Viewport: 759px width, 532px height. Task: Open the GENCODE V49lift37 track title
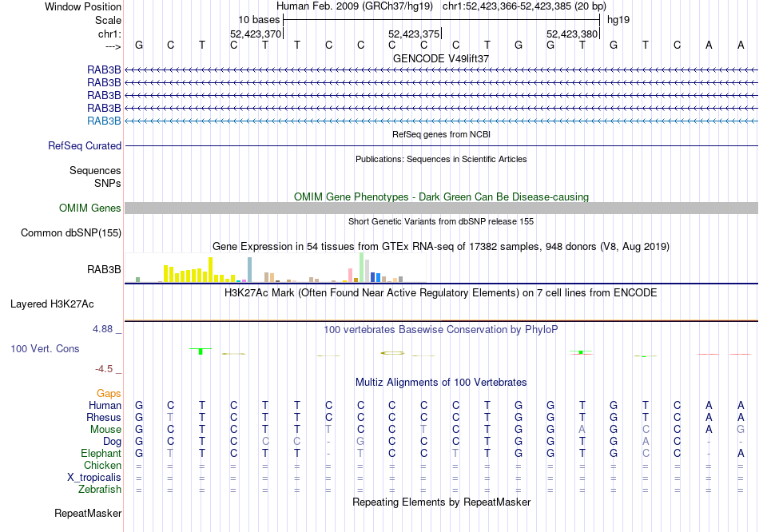[x=441, y=58]
